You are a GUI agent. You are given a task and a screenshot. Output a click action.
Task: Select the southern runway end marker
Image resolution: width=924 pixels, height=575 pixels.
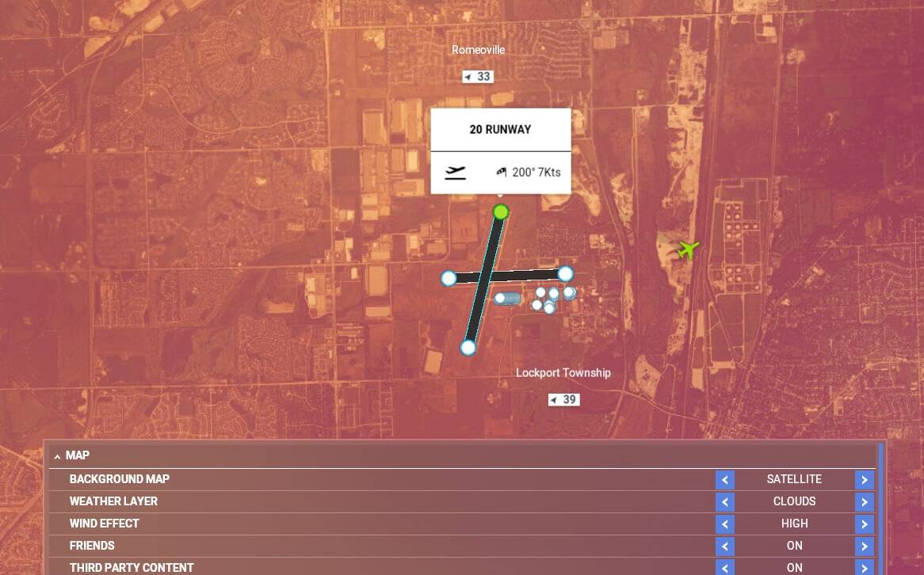(x=468, y=348)
